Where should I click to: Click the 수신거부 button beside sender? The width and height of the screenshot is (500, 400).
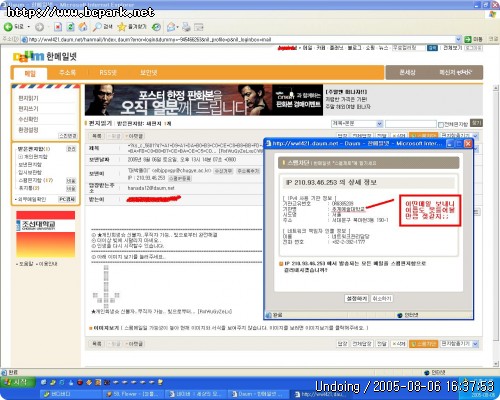223,171
